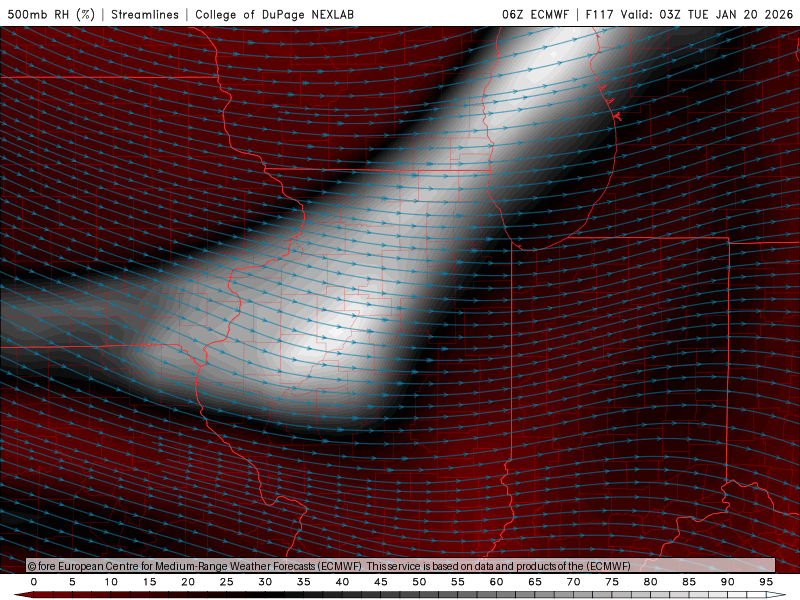800x600 pixels.
Task: Select the '55' legend value
Action: 458,582
